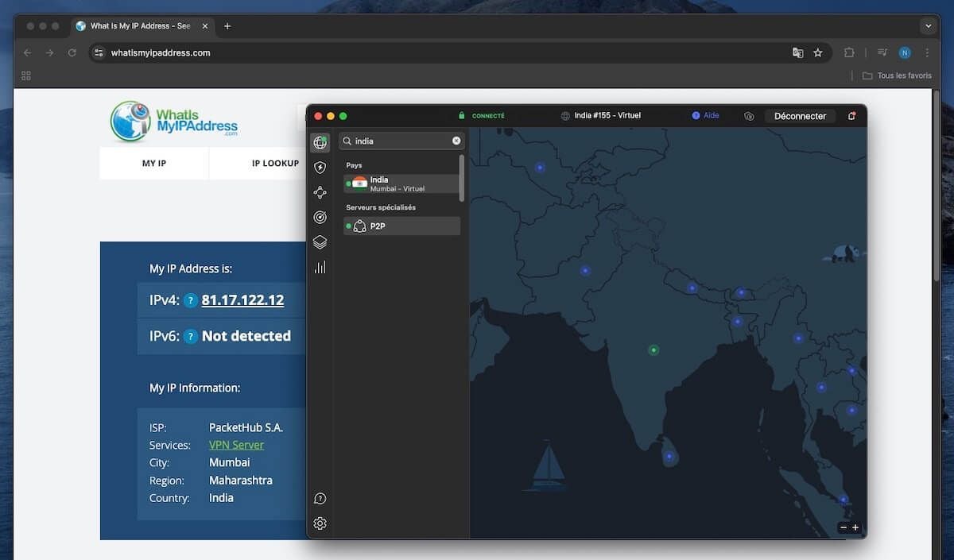Go forward in Chrome browser
The image size is (954, 560).
[49, 52]
